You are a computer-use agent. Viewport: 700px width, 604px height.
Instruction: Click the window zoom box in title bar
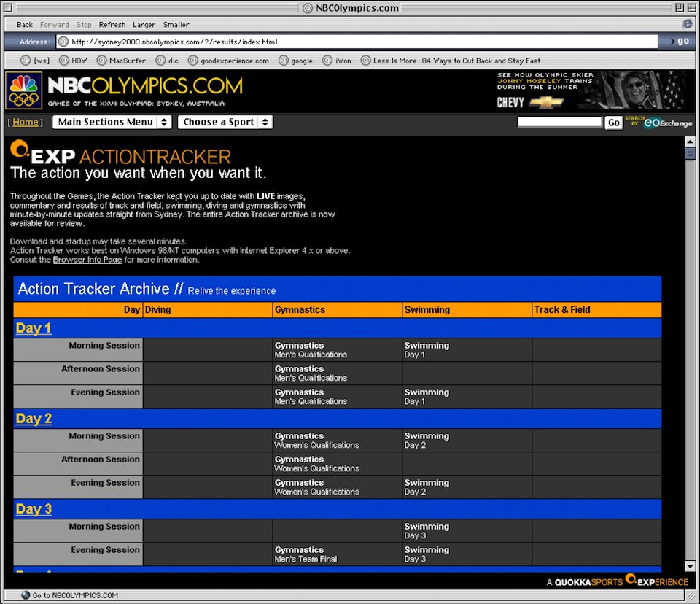(680, 7)
